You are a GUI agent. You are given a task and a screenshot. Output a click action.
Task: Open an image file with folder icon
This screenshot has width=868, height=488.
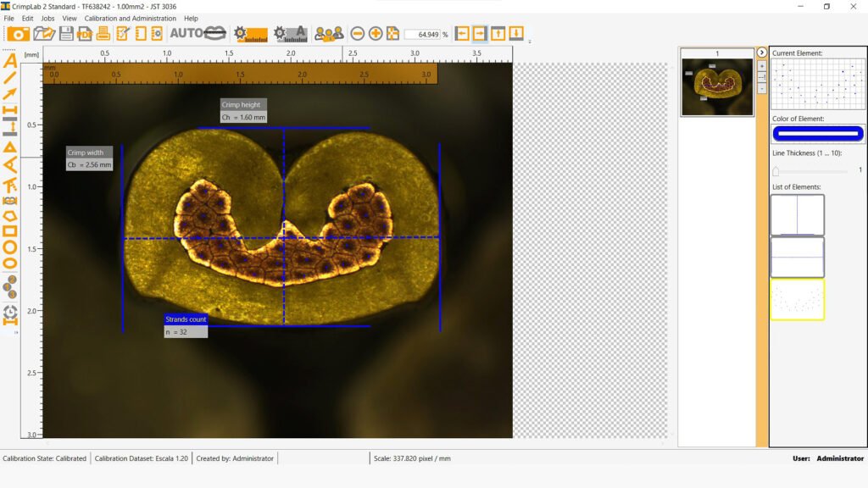(44, 34)
